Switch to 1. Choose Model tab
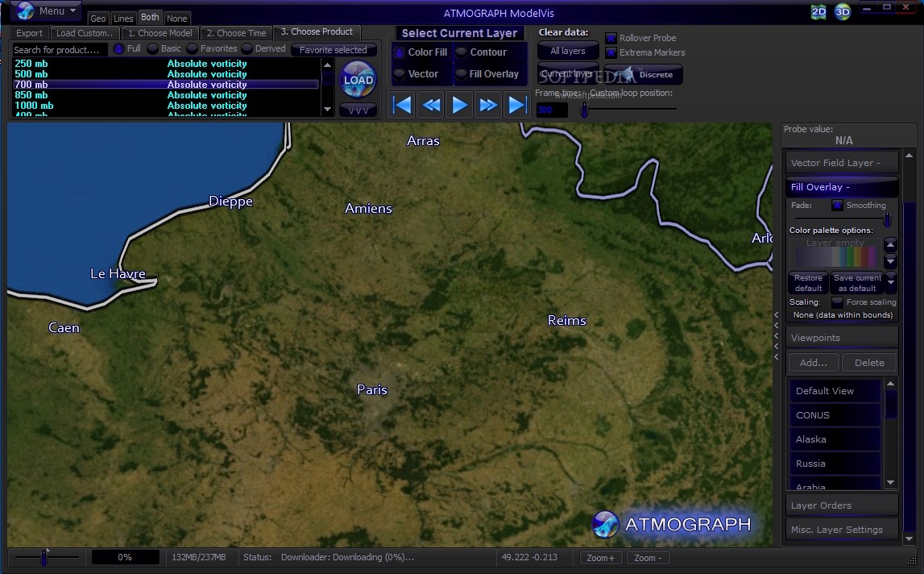Screen dimensions: 924x574 (160, 33)
